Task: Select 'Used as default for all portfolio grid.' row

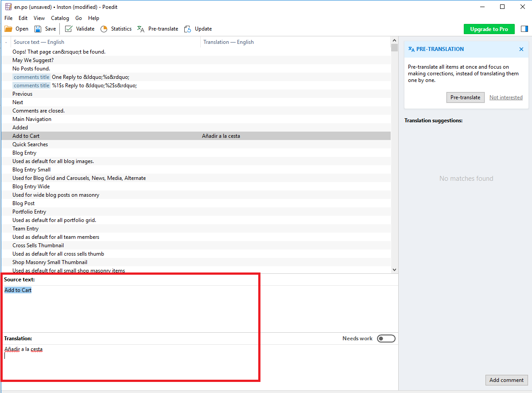Action: click(x=196, y=220)
